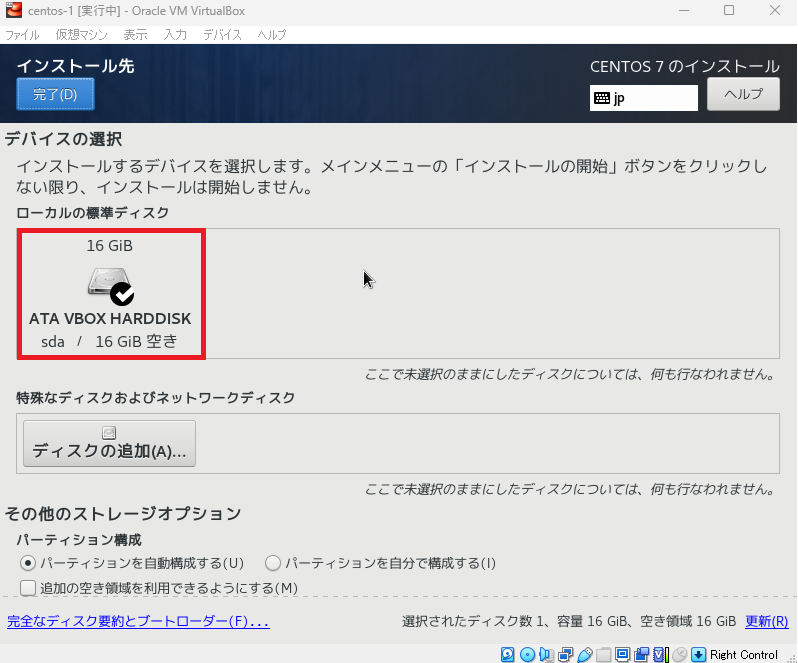Maximize the VirtualBox window

[x=729, y=10]
